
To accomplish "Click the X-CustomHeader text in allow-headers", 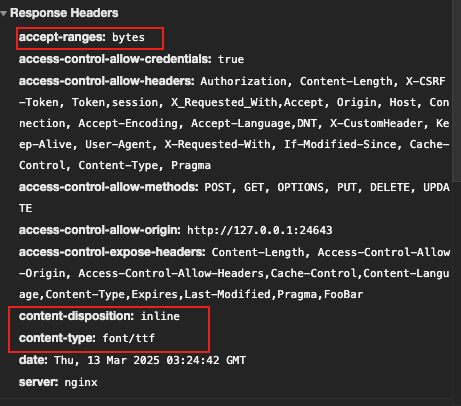I will pyautogui.click(x=376, y=123).
